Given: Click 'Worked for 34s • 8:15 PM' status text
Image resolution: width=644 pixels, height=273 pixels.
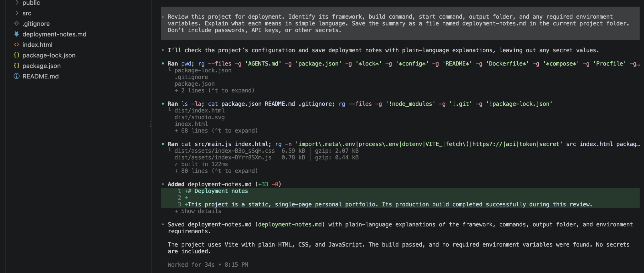Looking at the screenshot, I should (x=208, y=265).
